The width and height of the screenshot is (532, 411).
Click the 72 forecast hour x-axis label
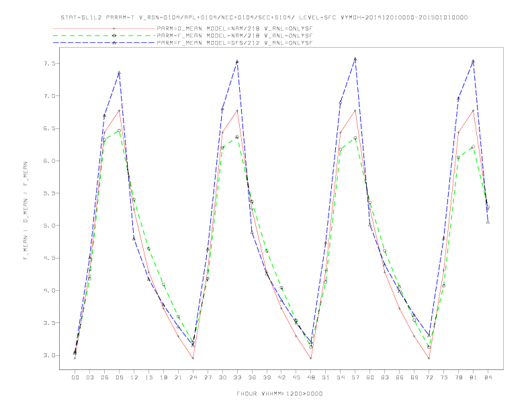pos(429,377)
